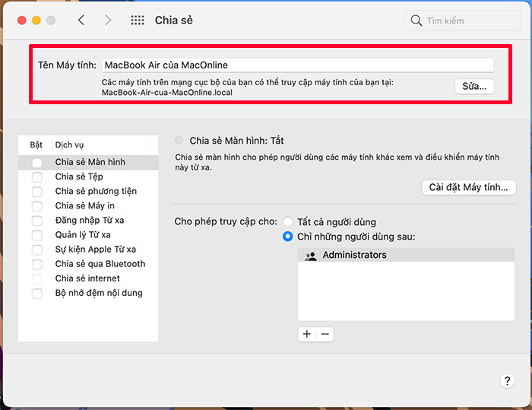
Task: Select Chỉ những người dùng sau radio button
Action: (288, 237)
